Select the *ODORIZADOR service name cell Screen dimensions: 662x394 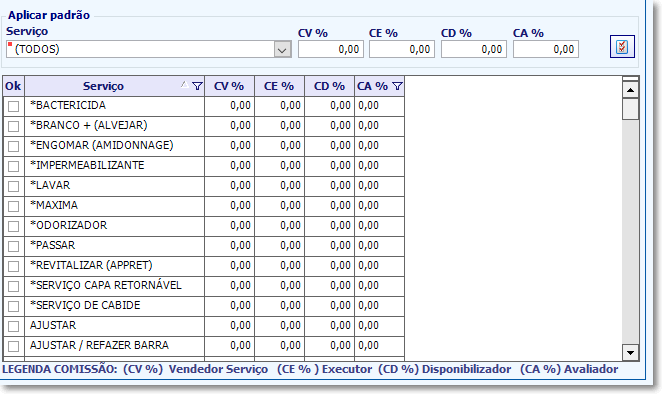coord(115,226)
